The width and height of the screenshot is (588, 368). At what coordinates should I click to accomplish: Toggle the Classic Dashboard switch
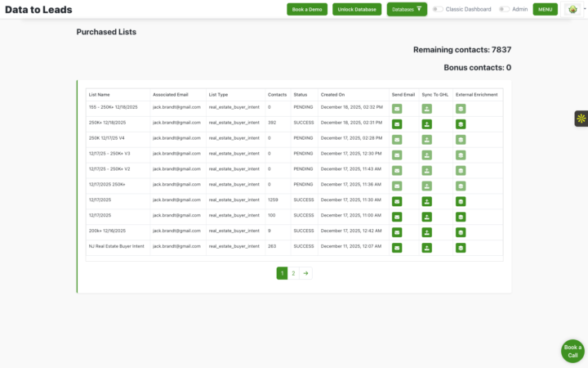tap(439, 9)
